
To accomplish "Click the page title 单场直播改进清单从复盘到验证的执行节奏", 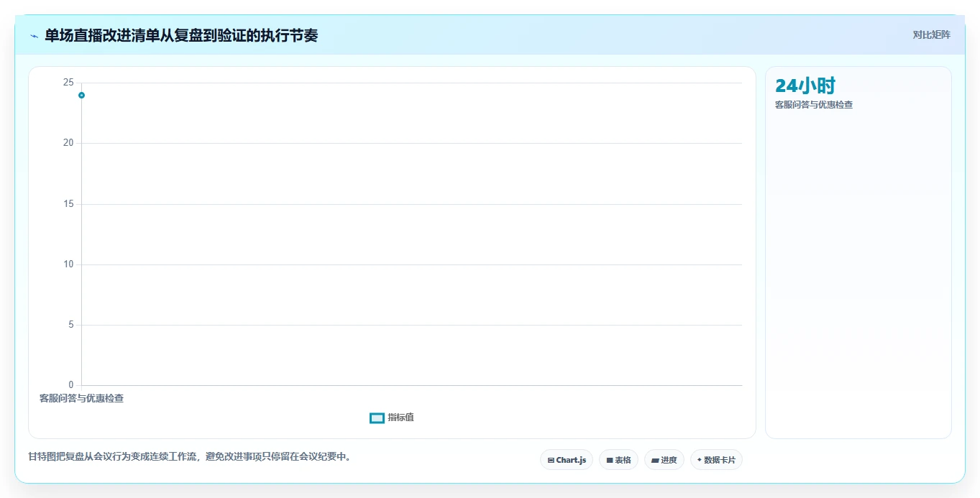I will 181,35.
